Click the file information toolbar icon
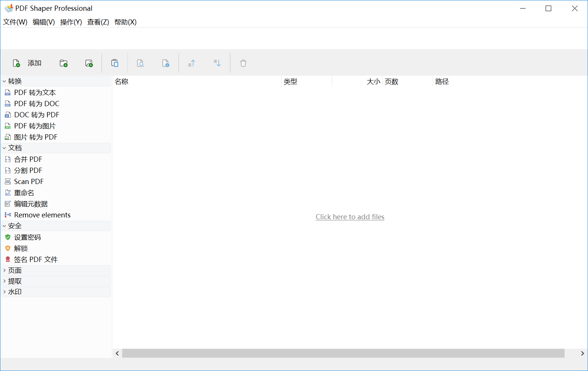 [166, 63]
